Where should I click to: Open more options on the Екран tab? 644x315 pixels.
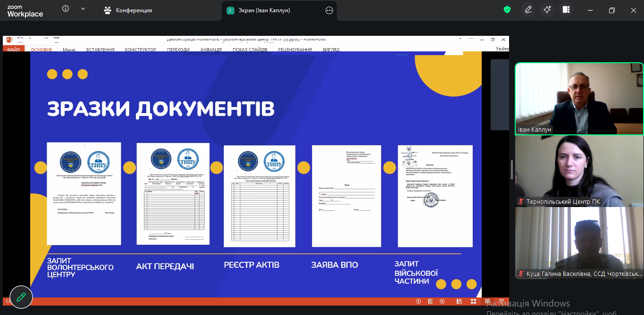point(329,10)
